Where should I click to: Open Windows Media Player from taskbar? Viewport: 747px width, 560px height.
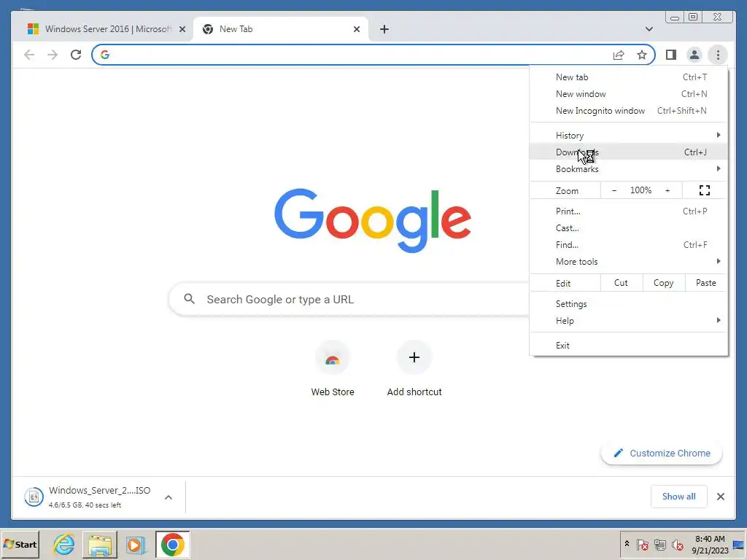135,544
